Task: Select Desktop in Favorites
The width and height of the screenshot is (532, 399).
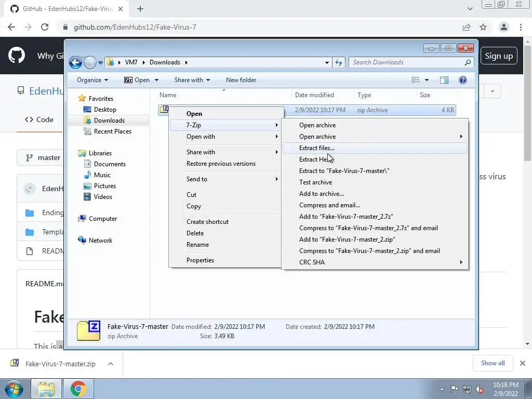Action: pyautogui.click(x=105, y=110)
